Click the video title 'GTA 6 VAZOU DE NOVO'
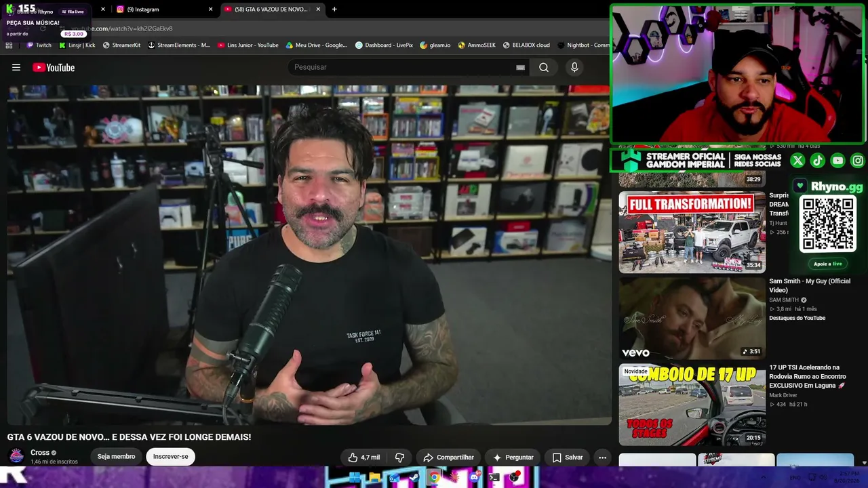 (x=129, y=437)
